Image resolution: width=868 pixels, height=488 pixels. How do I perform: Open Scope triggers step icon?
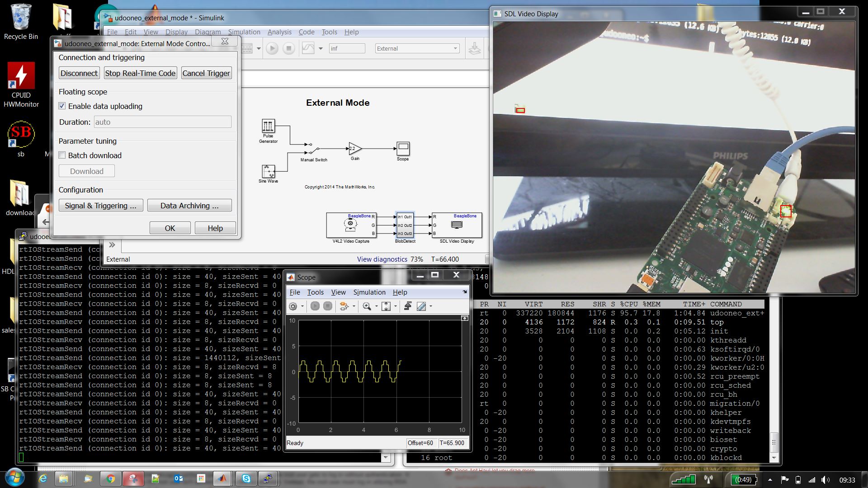407,306
